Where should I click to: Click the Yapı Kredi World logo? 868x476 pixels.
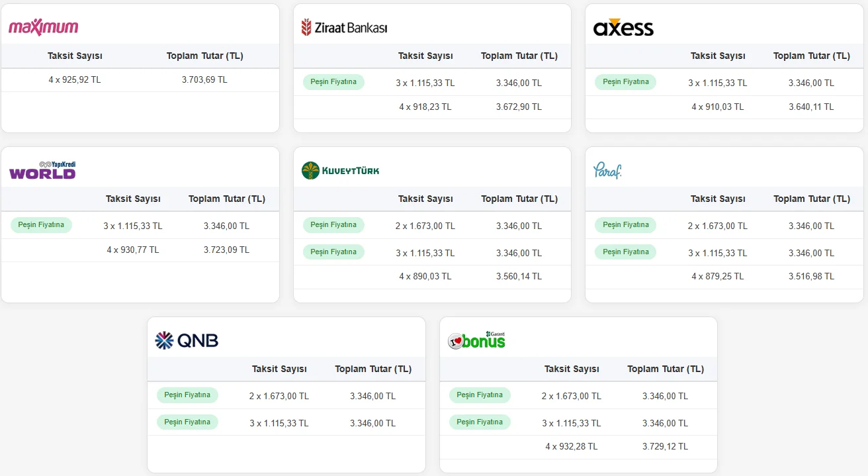coord(43,170)
